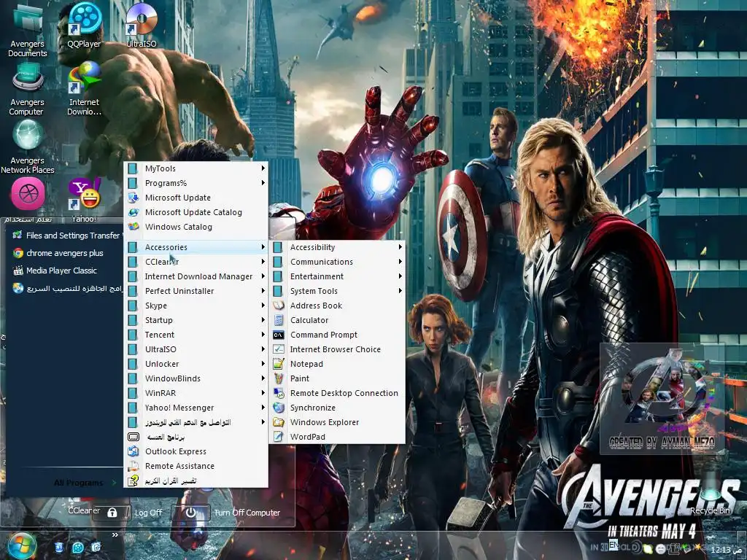Click the Windows Catalog icon
Viewport: 747px width, 560px height.
(134, 227)
